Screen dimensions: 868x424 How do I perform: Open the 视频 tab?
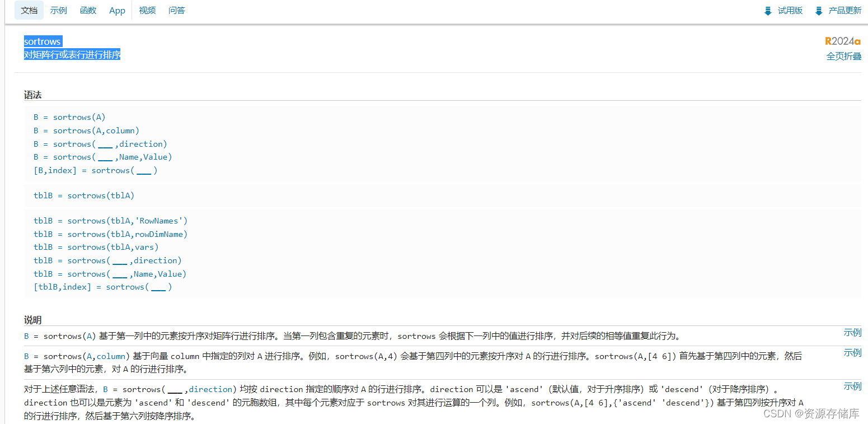(x=147, y=10)
